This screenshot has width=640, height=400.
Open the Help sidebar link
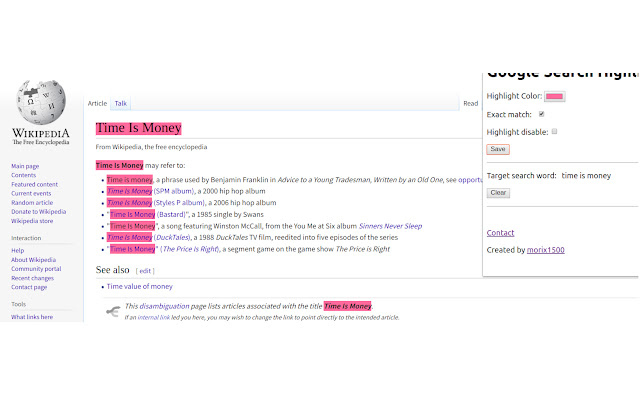click(x=18, y=251)
